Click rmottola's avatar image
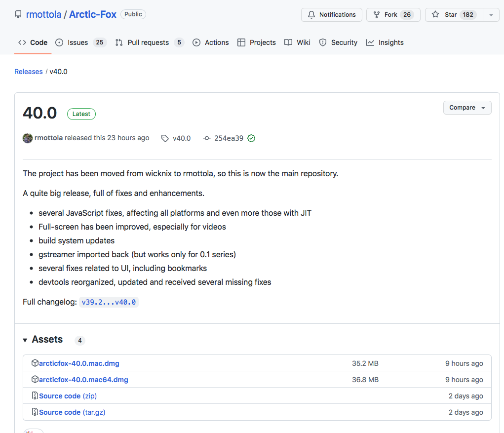The image size is (504, 433). coord(28,138)
